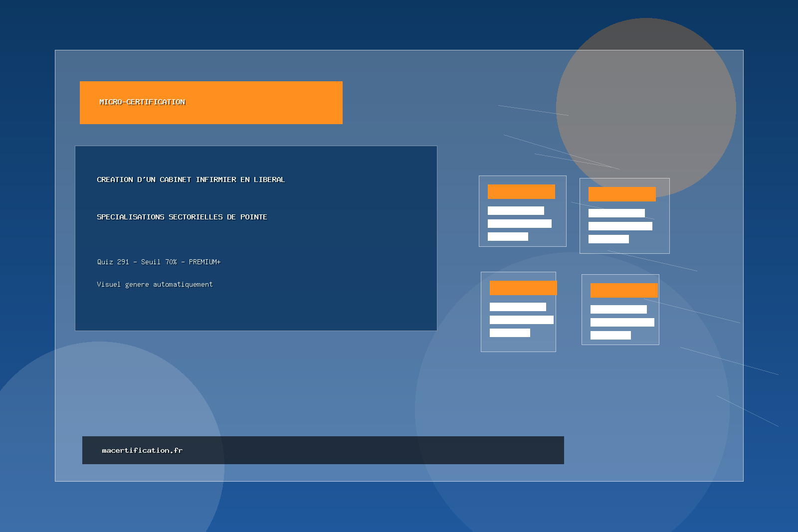Click the first white bar in the top-left card
Viewport: 798px width, 532px height.
click(x=516, y=210)
